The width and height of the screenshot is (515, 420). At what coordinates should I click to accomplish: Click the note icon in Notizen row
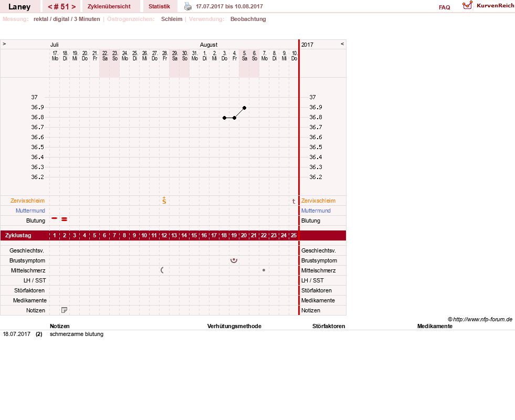pos(65,310)
